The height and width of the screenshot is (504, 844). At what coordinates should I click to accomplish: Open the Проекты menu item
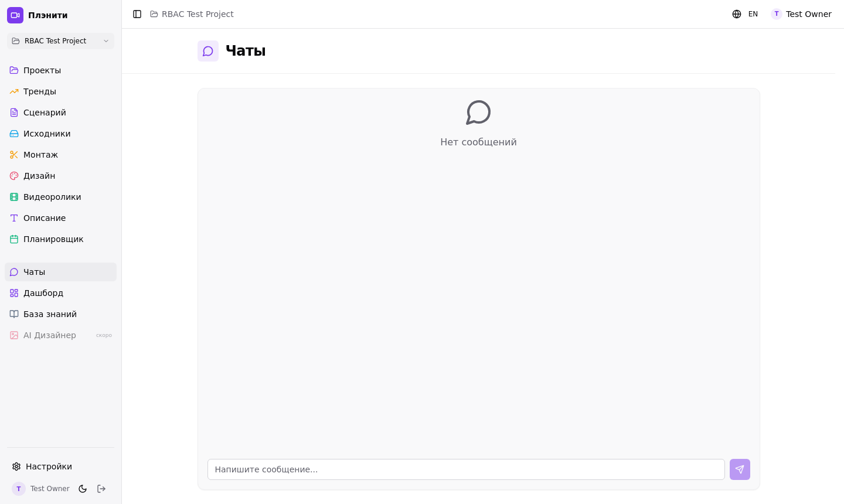[x=42, y=70]
